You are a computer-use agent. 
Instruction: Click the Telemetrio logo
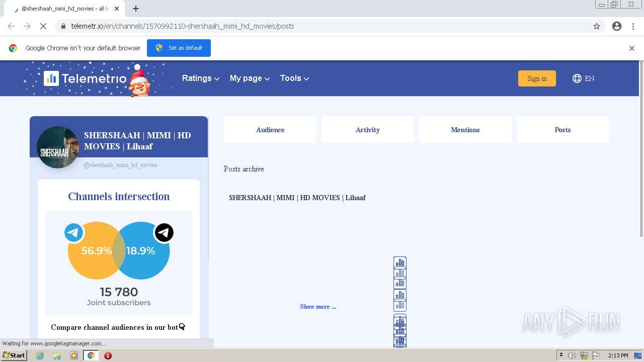[85, 78]
